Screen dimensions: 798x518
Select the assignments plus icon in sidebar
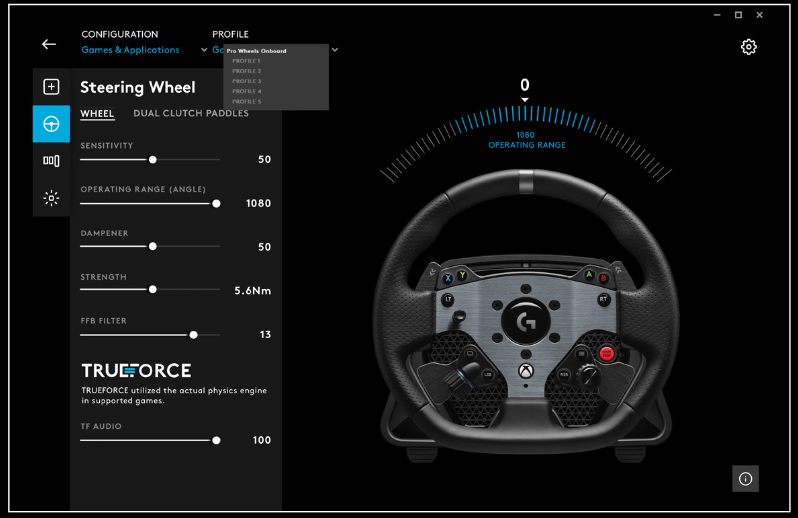click(x=51, y=87)
